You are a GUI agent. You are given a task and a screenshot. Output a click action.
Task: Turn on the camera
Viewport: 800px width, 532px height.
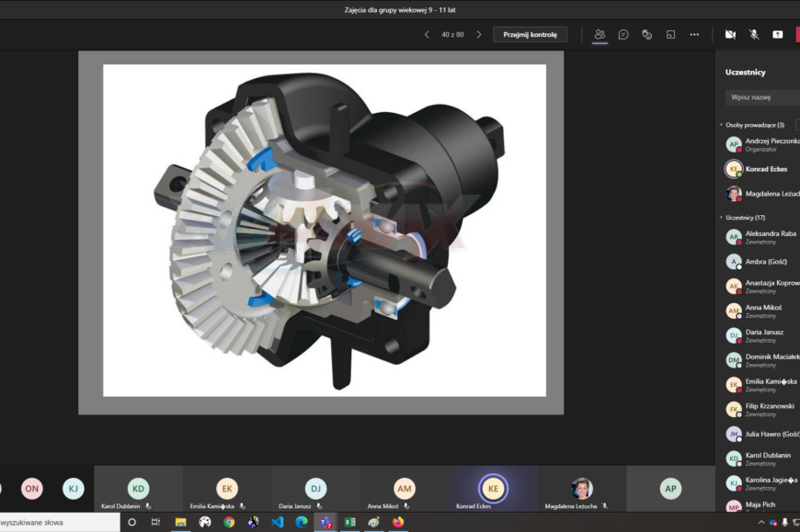[730, 35]
